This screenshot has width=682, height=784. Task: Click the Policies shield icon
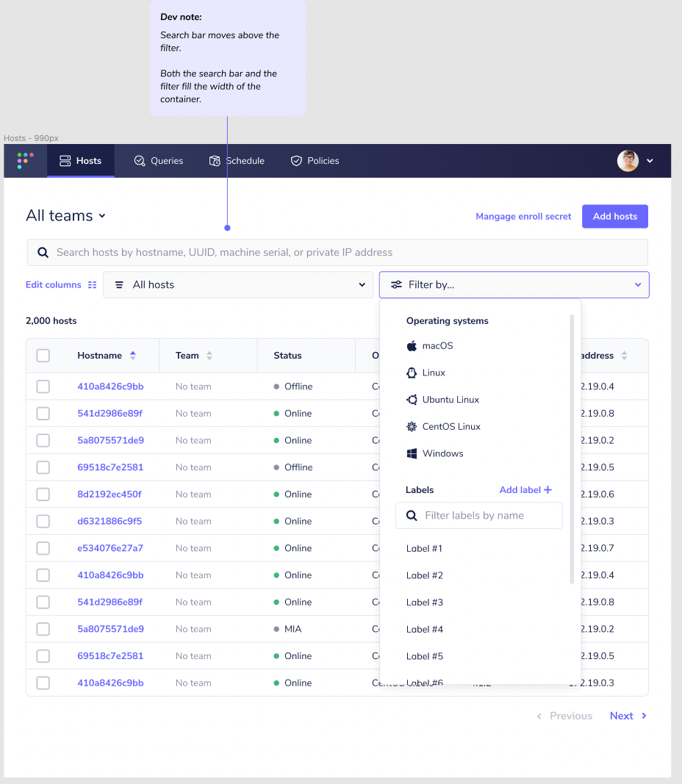tap(296, 160)
